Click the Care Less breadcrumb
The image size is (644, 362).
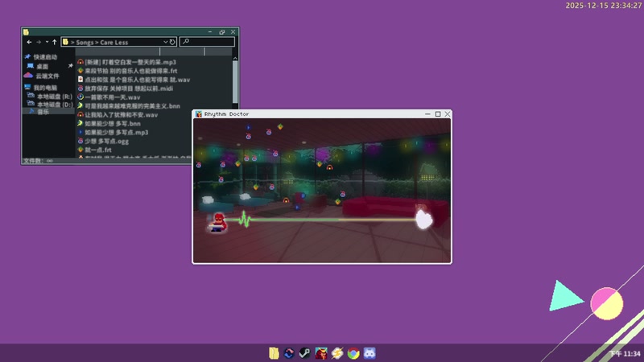pyautogui.click(x=114, y=43)
